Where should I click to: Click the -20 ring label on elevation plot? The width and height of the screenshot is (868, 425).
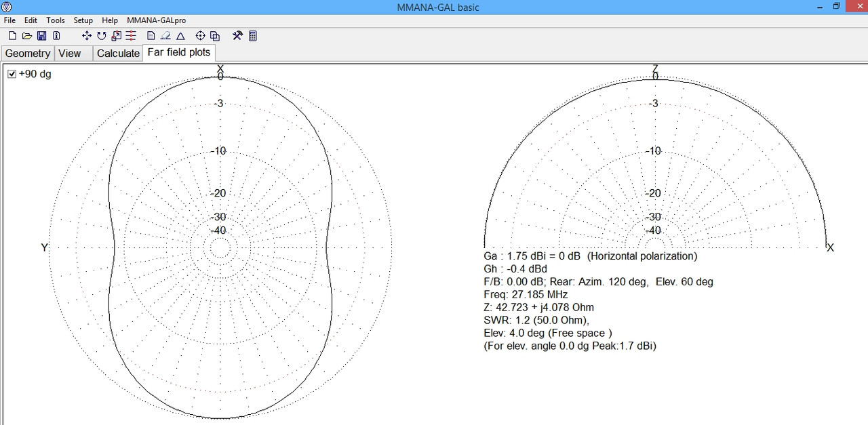[x=654, y=193]
